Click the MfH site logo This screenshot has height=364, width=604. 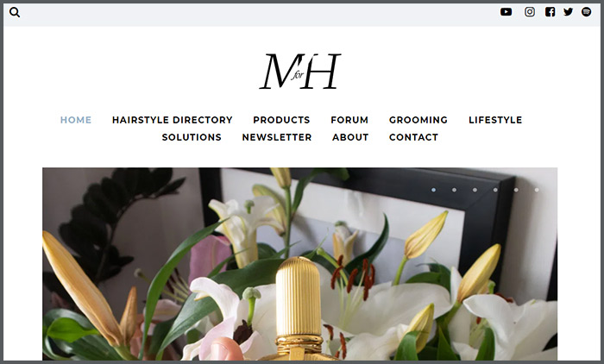pyautogui.click(x=299, y=72)
